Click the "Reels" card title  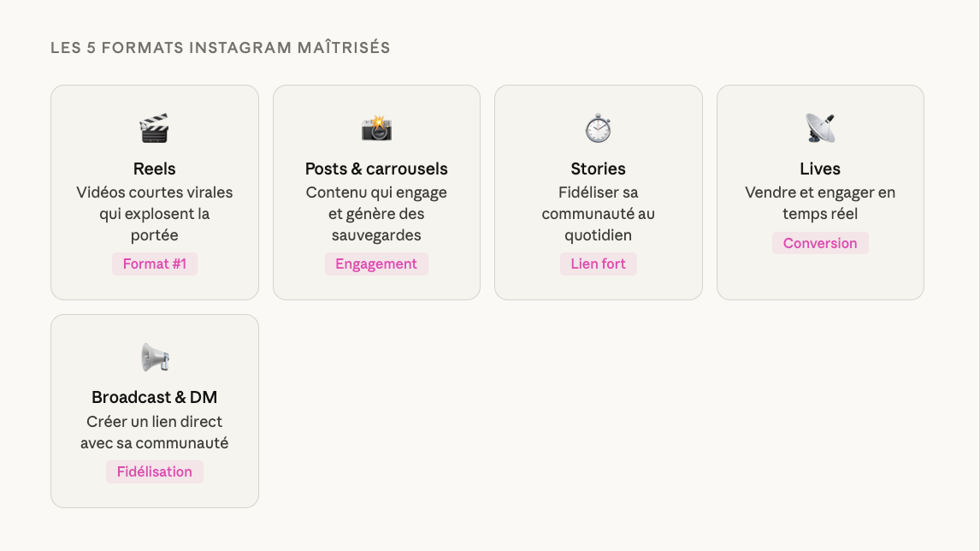point(155,169)
